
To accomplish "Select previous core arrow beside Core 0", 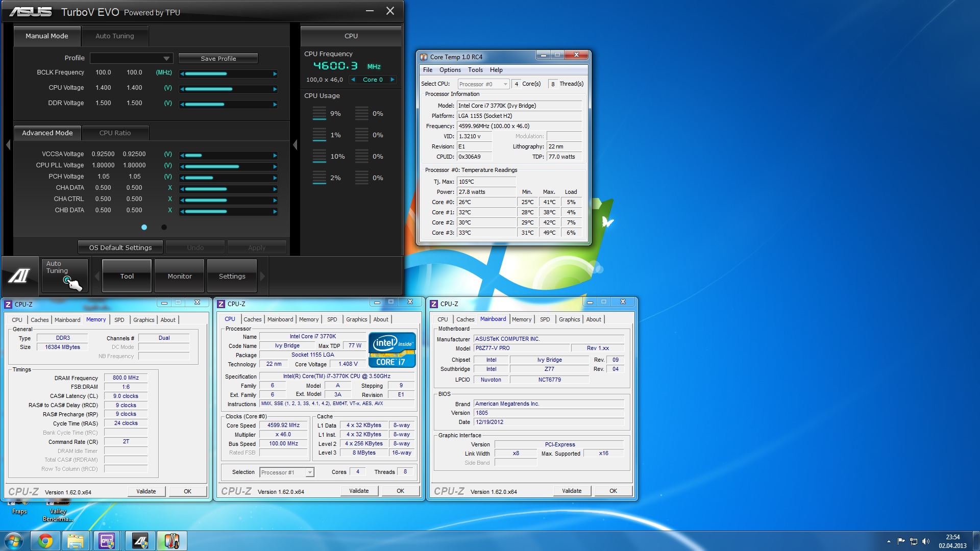I will pyautogui.click(x=353, y=80).
